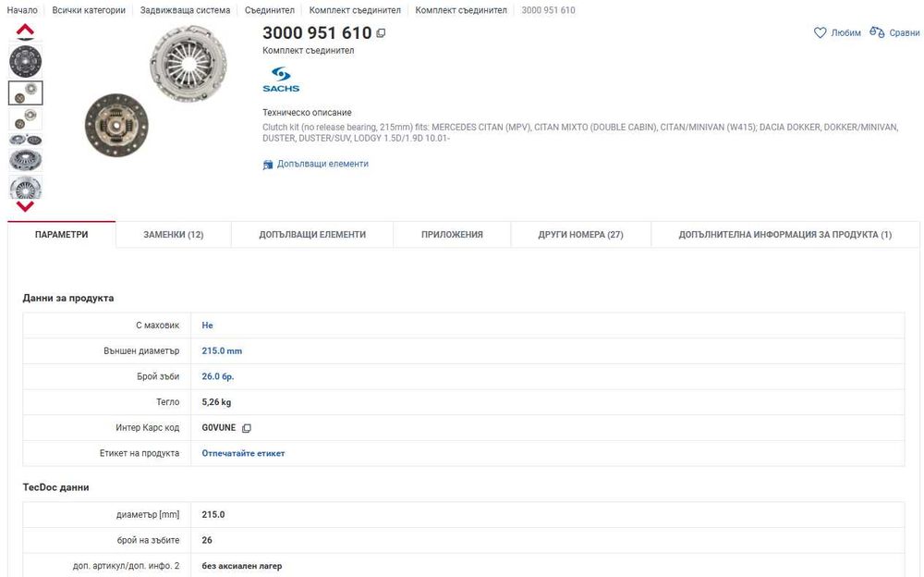Click the доп. артикул/доп. инфо. 2 label

click(126, 566)
